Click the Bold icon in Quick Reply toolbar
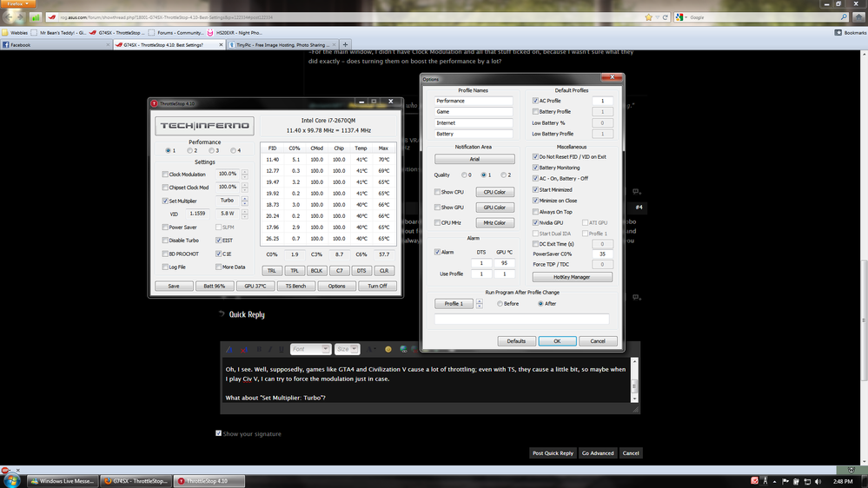The height and width of the screenshot is (488, 868). coord(259,349)
